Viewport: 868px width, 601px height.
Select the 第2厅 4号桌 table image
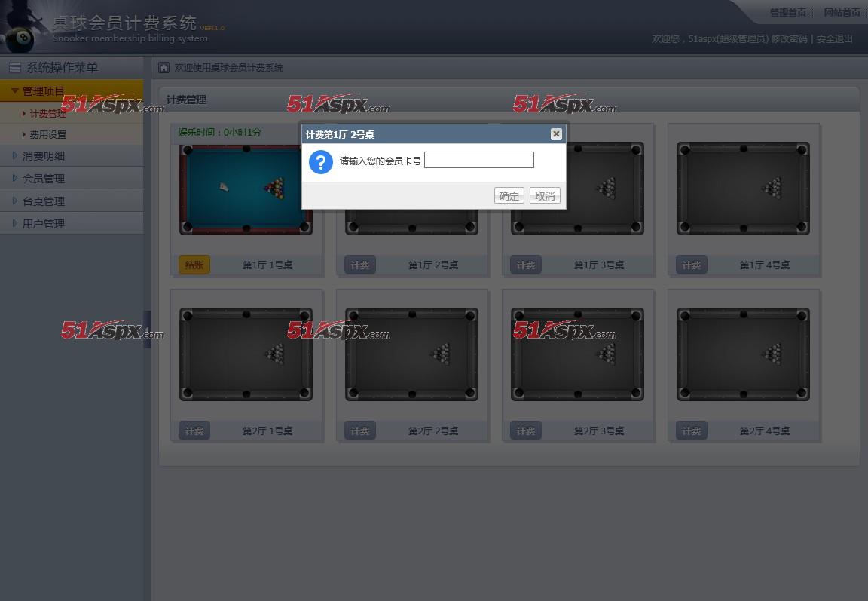(x=743, y=354)
